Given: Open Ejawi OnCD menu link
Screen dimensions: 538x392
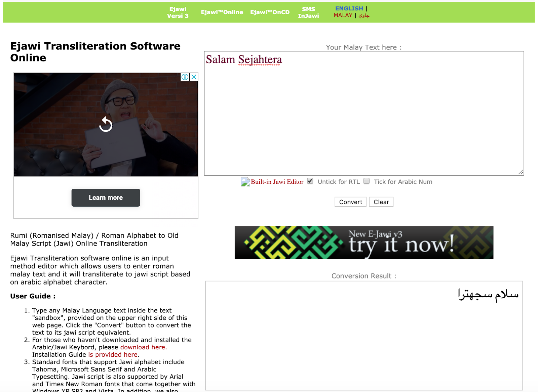Looking at the screenshot, I should (270, 12).
